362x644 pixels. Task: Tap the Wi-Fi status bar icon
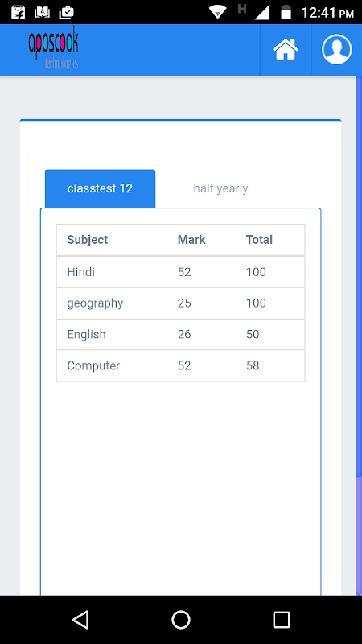tap(217, 12)
